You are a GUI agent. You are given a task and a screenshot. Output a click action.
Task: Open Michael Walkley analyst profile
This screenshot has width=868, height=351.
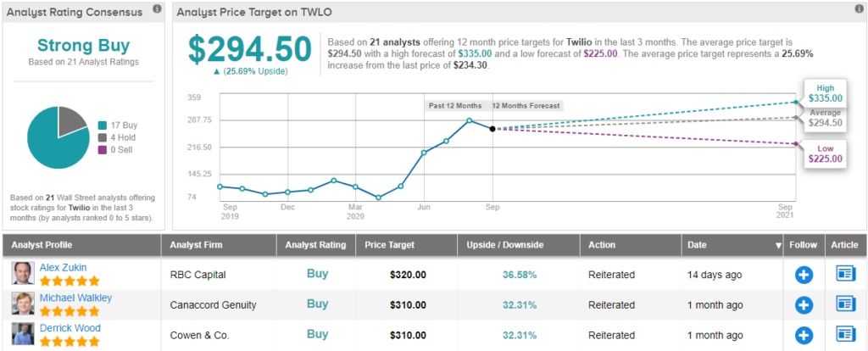click(75, 298)
